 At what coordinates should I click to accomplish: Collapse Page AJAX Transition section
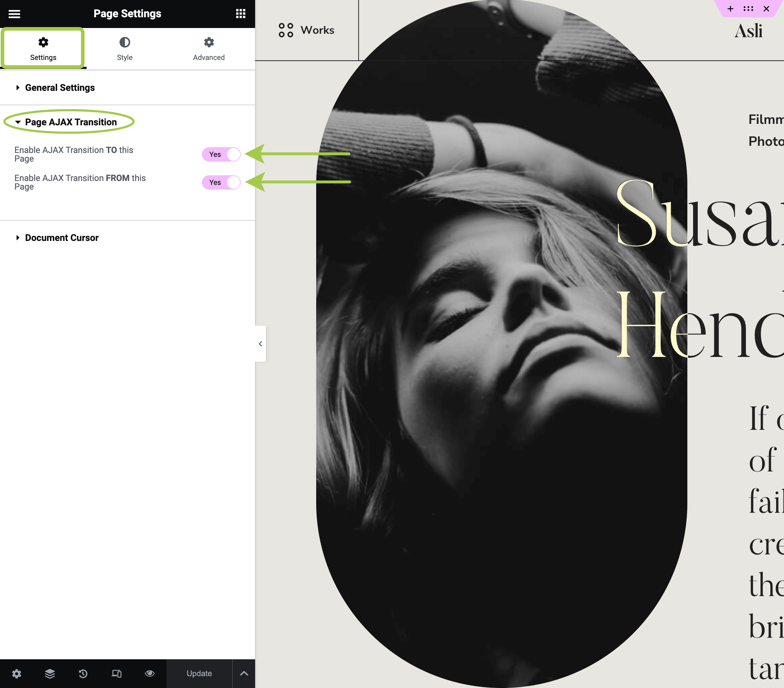click(70, 122)
